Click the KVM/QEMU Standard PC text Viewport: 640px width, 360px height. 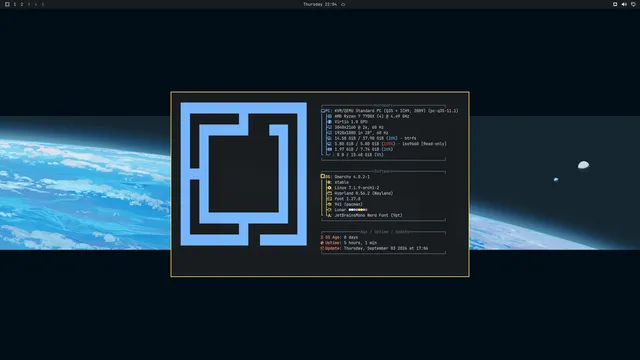(396, 111)
